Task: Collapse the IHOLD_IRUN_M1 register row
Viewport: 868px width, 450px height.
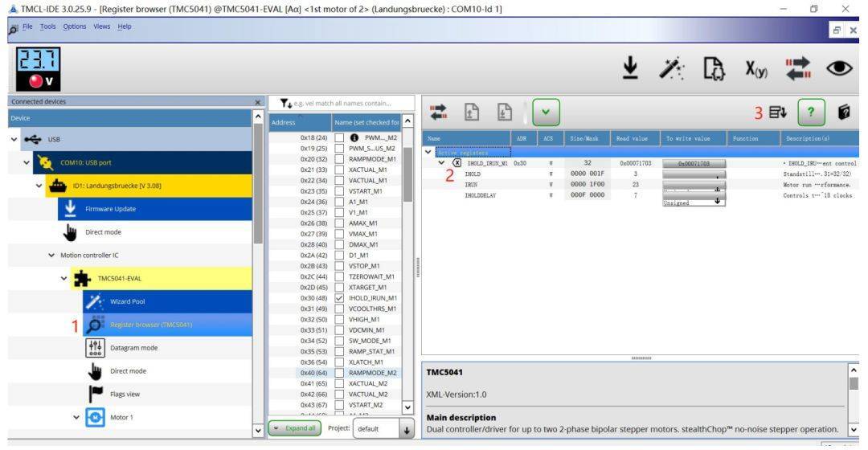Action: (x=441, y=163)
